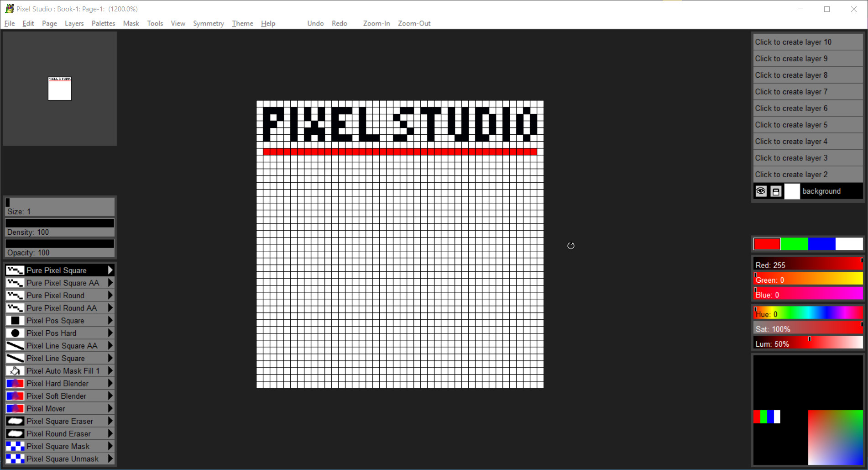Expand Pixel Hard Blender options arrow
Viewport: 868px width, 470px height.
(x=110, y=383)
